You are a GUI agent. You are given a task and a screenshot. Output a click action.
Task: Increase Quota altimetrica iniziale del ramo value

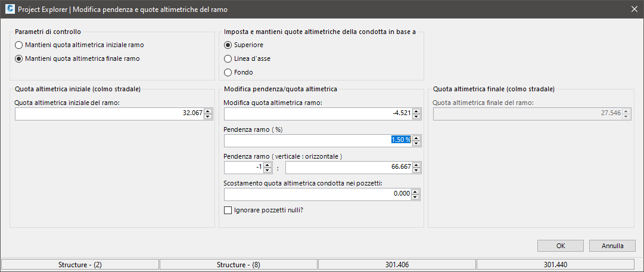(208, 111)
